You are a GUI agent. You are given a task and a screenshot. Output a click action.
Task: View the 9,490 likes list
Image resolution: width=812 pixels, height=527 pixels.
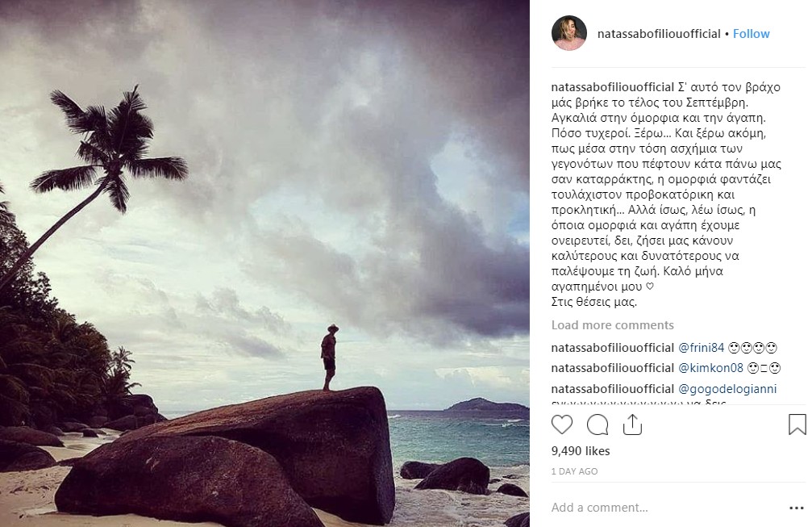click(581, 451)
